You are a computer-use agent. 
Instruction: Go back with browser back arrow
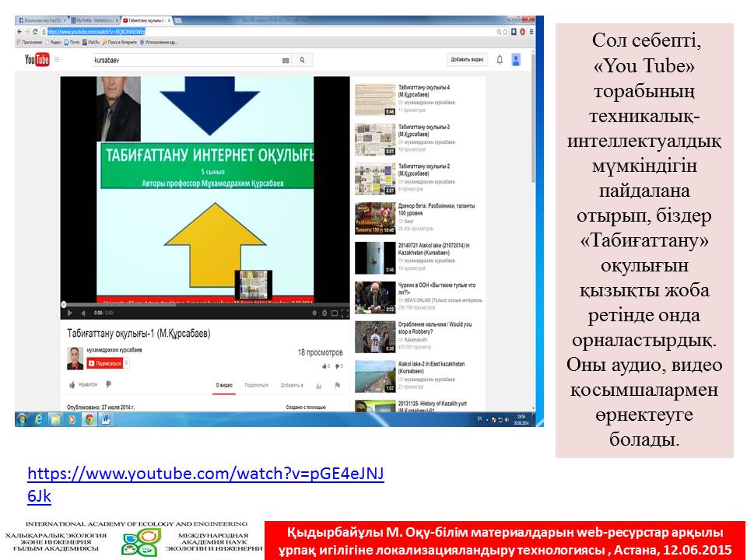pyautogui.click(x=19, y=32)
